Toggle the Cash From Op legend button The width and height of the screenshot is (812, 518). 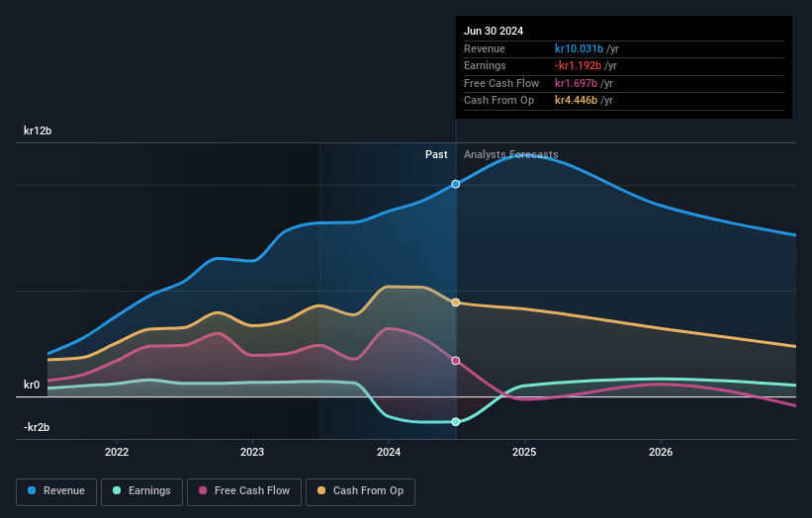coord(360,491)
